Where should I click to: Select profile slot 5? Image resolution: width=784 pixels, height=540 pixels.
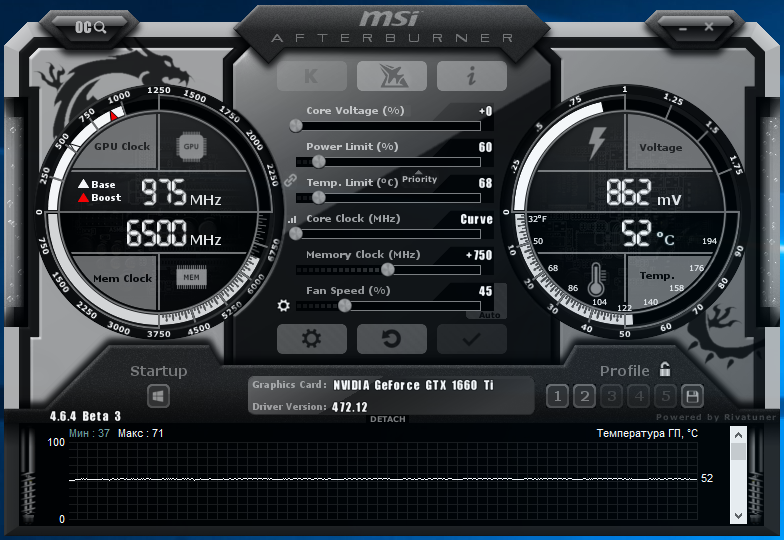click(x=666, y=397)
